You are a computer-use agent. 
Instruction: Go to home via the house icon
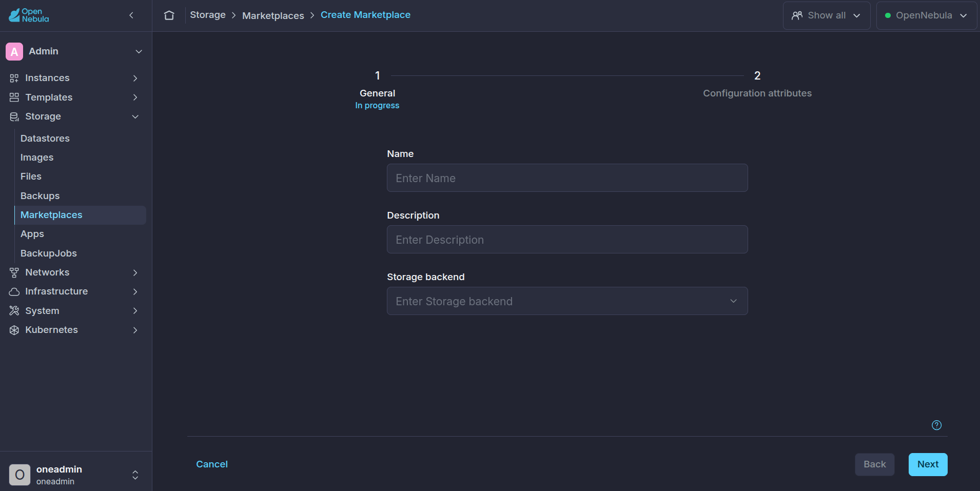click(x=169, y=15)
